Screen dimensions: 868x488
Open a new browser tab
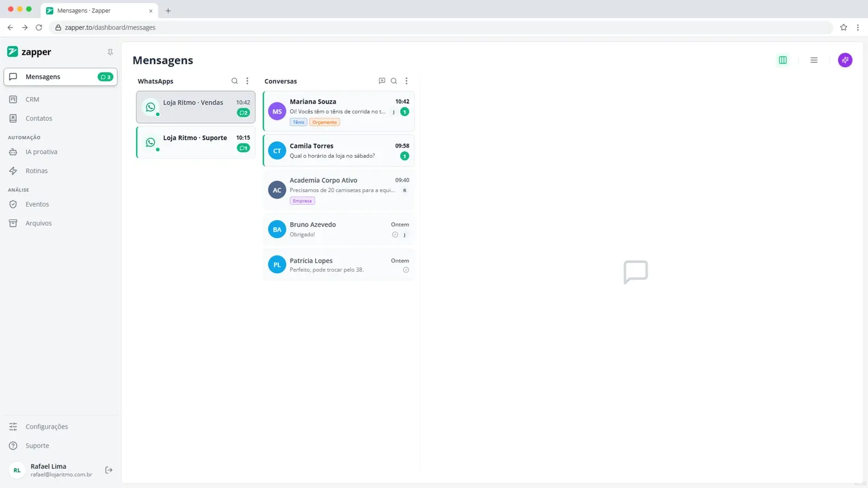[168, 10]
